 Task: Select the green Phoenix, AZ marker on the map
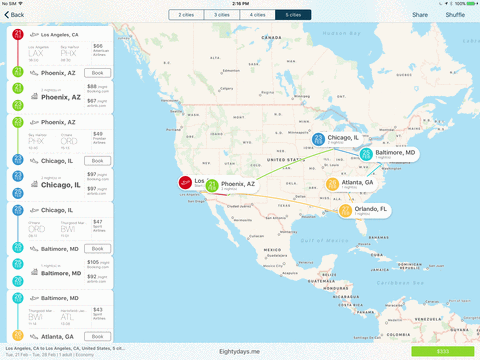point(212,186)
